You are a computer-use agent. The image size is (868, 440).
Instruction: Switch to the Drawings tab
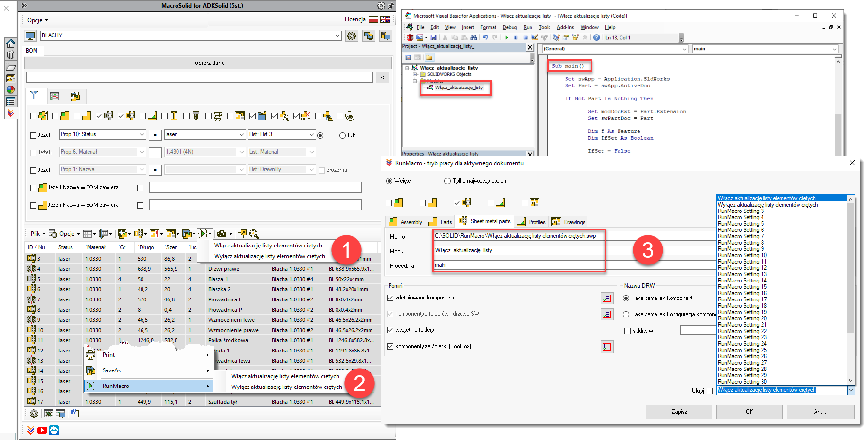coord(568,222)
